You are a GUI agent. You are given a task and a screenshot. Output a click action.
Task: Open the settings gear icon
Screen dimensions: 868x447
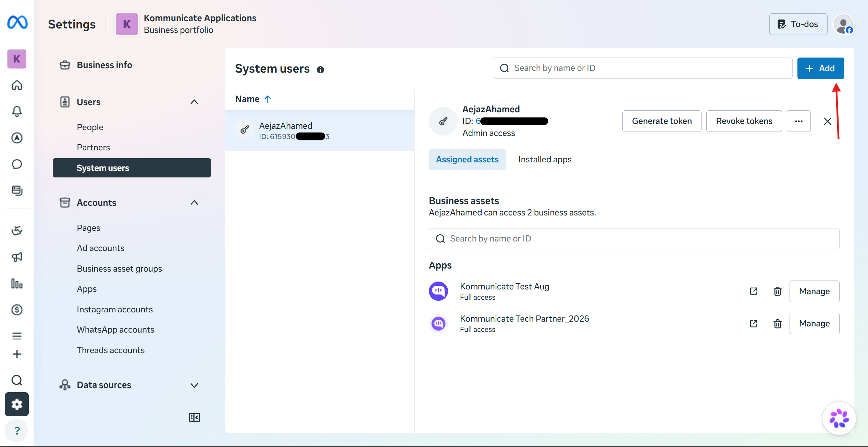17,404
